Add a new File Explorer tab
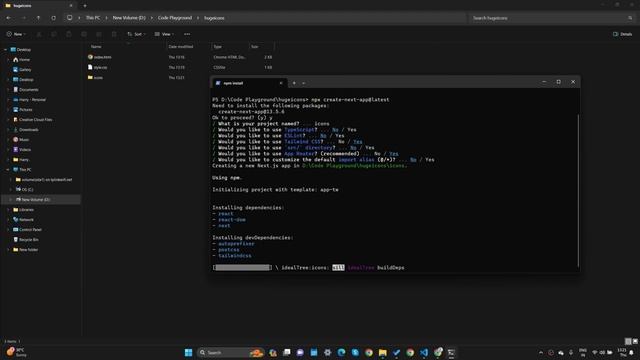This screenshot has width=640, height=360. click(x=84, y=6)
